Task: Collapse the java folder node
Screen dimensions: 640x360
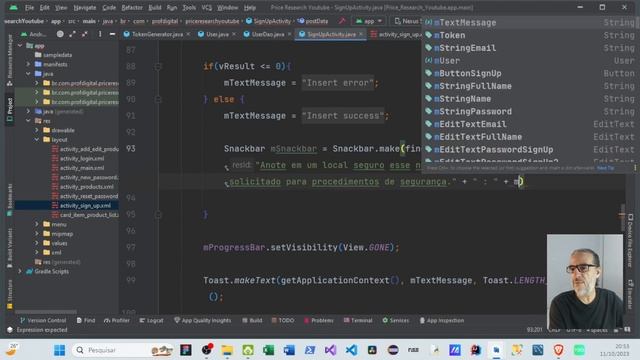Action: (28, 73)
